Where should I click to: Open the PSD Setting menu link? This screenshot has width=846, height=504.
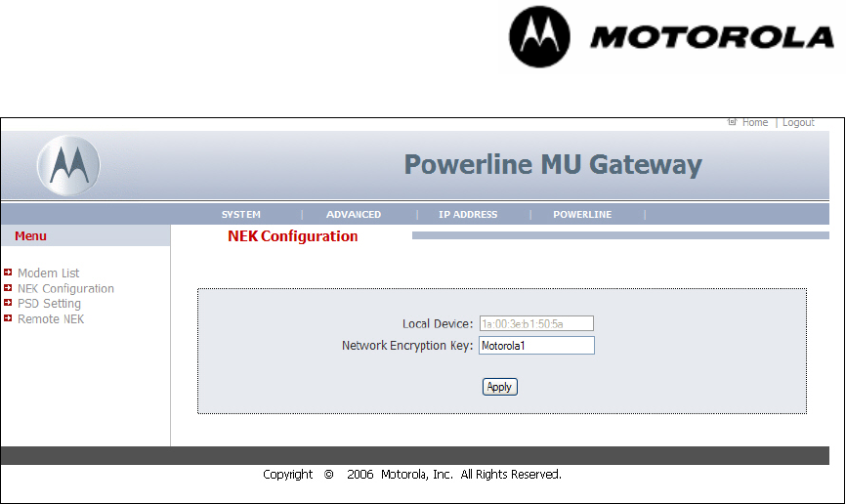click(x=49, y=304)
